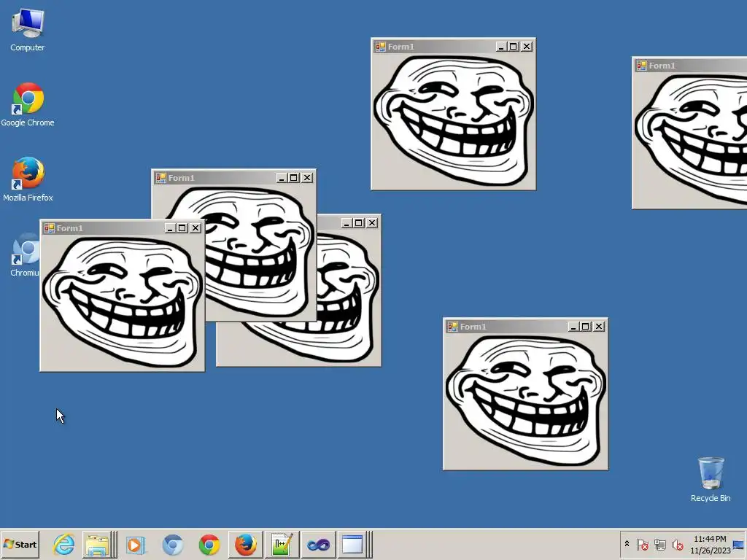
Task: Close the rearmost Form1 window with hidden title
Action: pyautogui.click(x=372, y=223)
